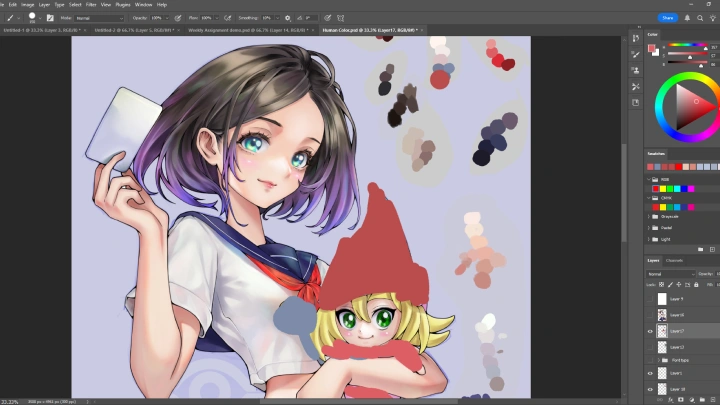Screen dimensions: 720x405
Task: Open the Brush tool preset picker icon
Action: 12,18
